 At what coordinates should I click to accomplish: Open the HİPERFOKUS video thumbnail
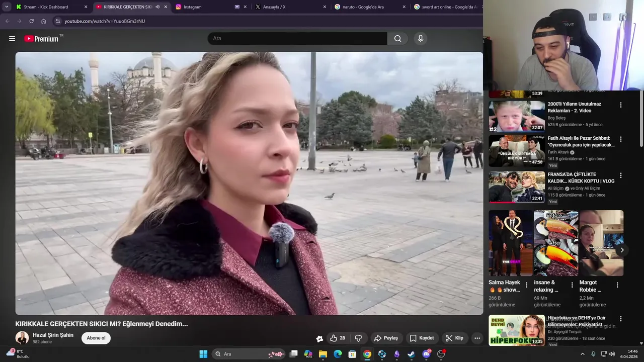[x=517, y=330]
